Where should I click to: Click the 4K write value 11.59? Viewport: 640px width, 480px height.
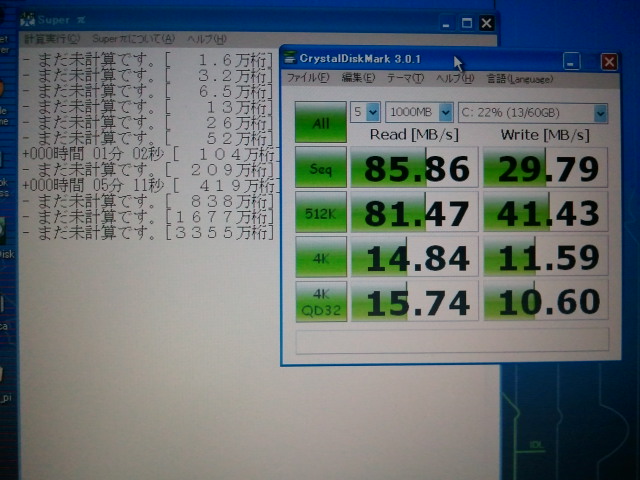(546, 257)
